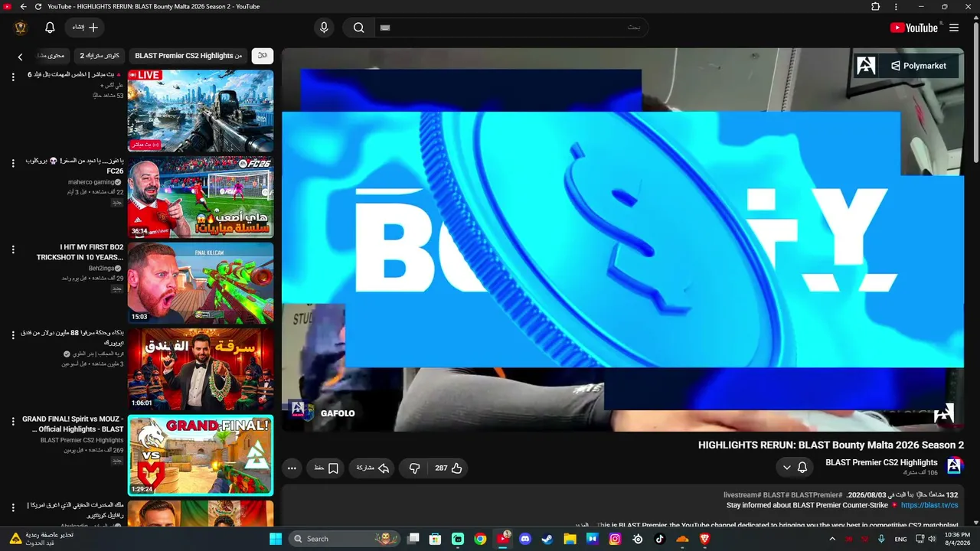
Task: Open options for 'I HIT MY FIRST BO2' video
Action: [x=13, y=249]
